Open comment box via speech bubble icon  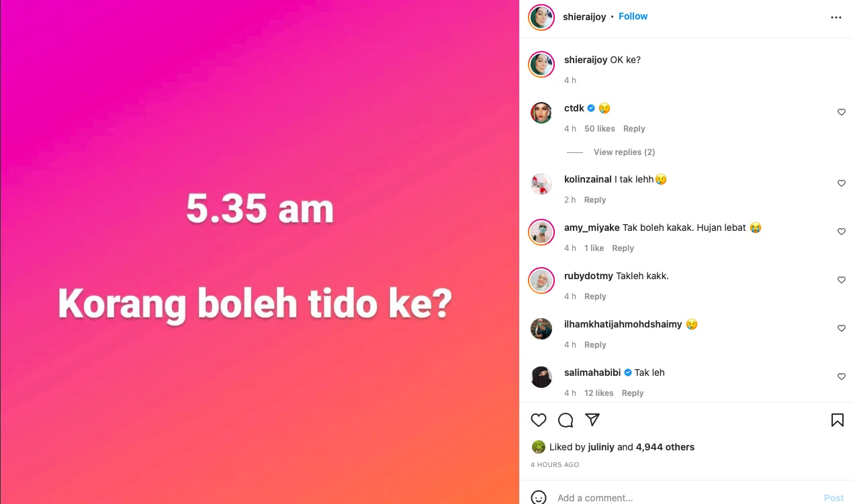tap(566, 420)
